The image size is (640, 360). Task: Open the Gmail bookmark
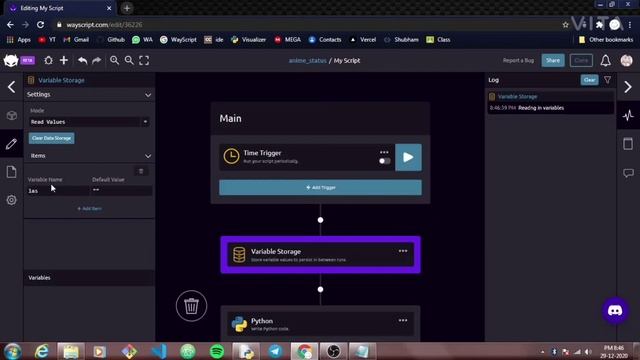(x=76, y=40)
